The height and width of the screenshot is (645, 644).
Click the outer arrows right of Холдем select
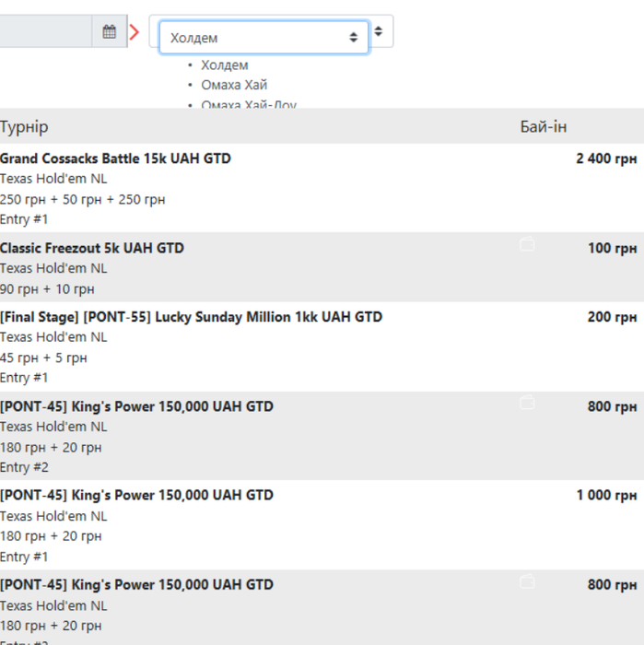379,31
